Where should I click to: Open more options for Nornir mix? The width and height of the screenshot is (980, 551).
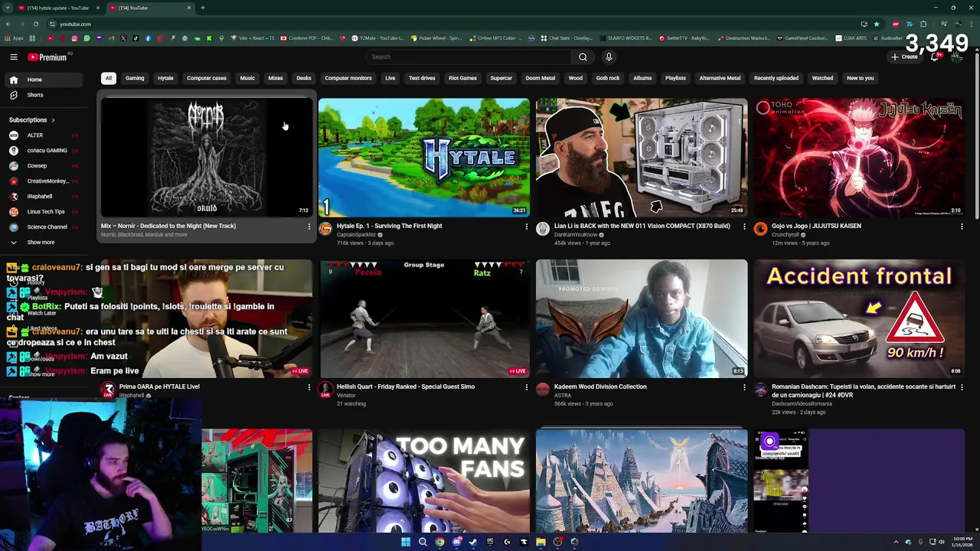coord(309,227)
